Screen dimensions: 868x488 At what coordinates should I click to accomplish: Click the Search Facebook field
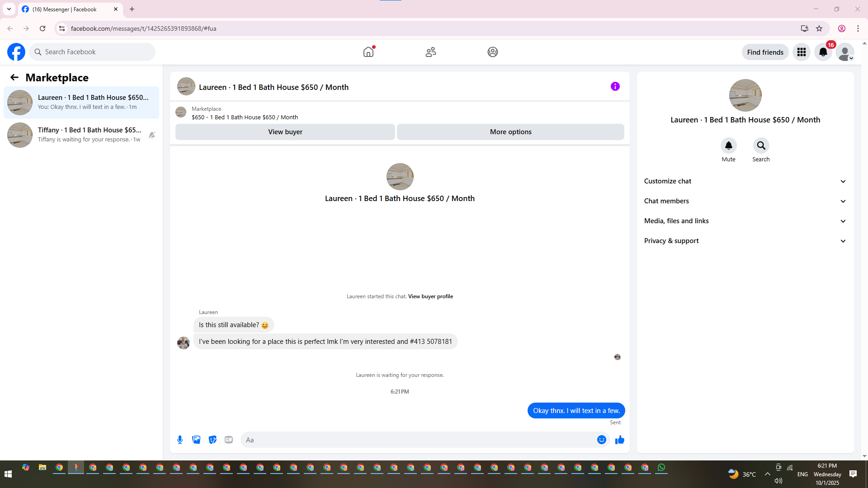(92, 52)
